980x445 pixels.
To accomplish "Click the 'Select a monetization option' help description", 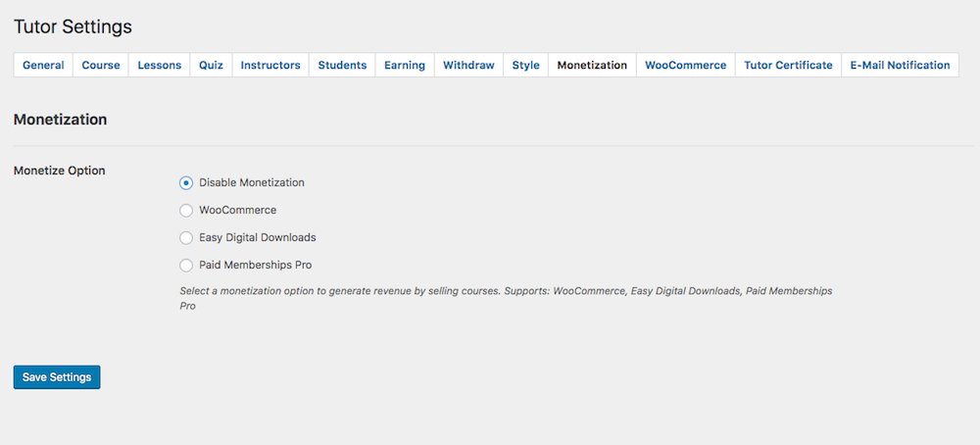I will [506, 299].
